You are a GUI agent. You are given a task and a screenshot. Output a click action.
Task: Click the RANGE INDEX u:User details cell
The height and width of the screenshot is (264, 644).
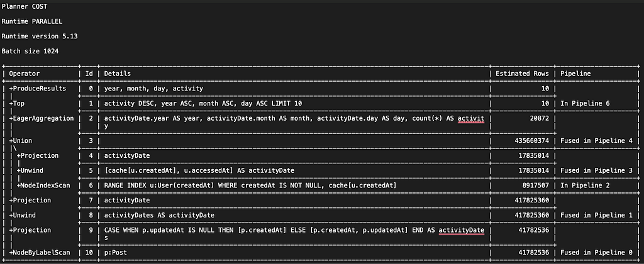pos(250,185)
